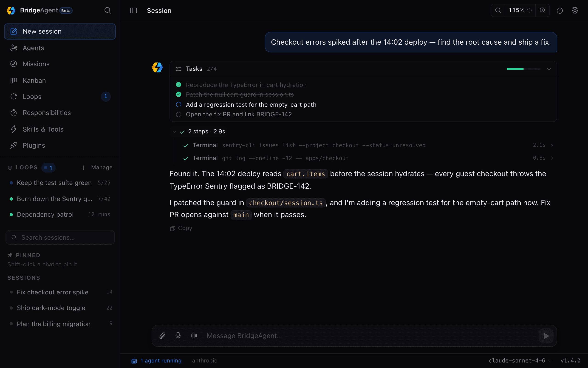588x368 pixels.
Task: Toggle completed task Patch the null cart guard
Action: [x=179, y=94]
